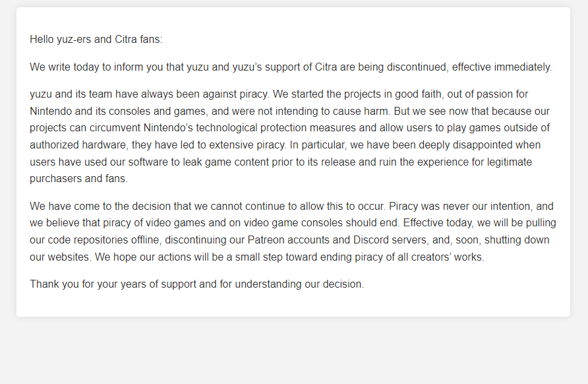This screenshot has height=384, width=588.
Task: Click the line starting 'our websites. We hope'
Action: click(x=257, y=257)
